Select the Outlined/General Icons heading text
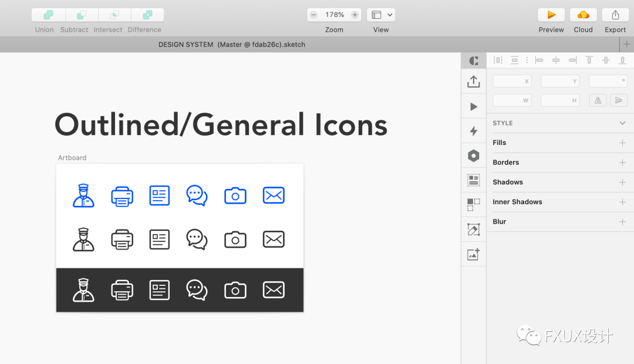 click(221, 124)
